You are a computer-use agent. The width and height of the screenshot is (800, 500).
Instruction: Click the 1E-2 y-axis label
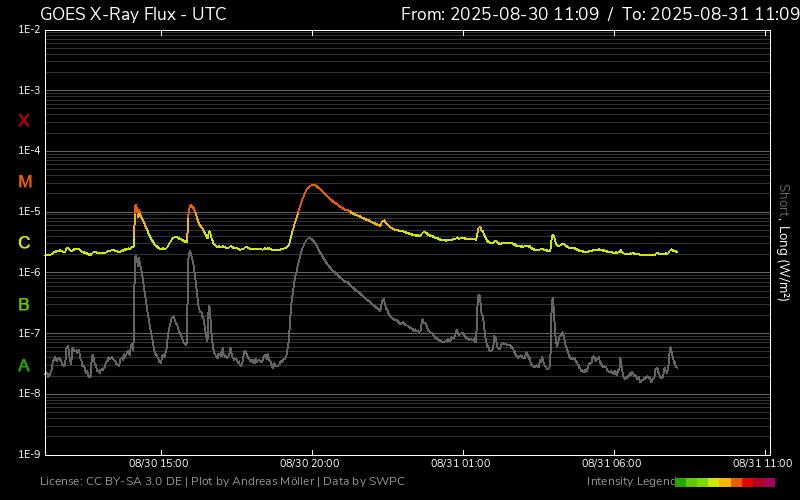[29, 30]
